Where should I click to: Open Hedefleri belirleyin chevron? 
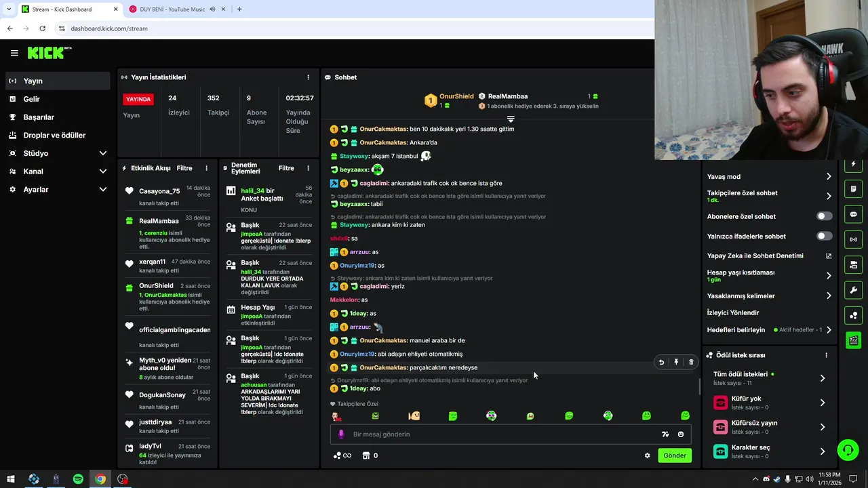tap(829, 330)
